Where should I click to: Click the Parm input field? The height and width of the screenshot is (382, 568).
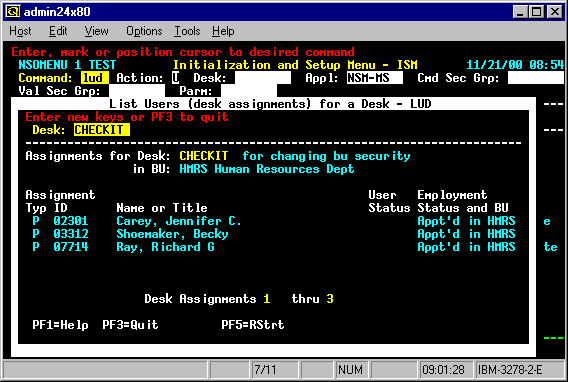pyautogui.click(x=249, y=91)
